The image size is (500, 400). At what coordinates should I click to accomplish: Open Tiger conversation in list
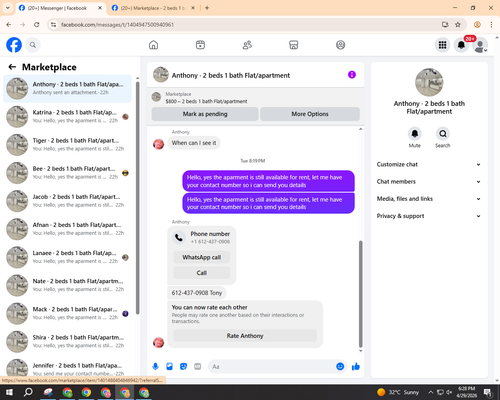point(67,145)
